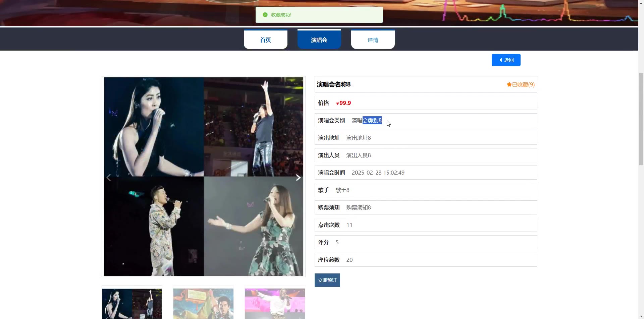Show previous carousel image with left chevron
The image size is (644, 319).
click(109, 178)
